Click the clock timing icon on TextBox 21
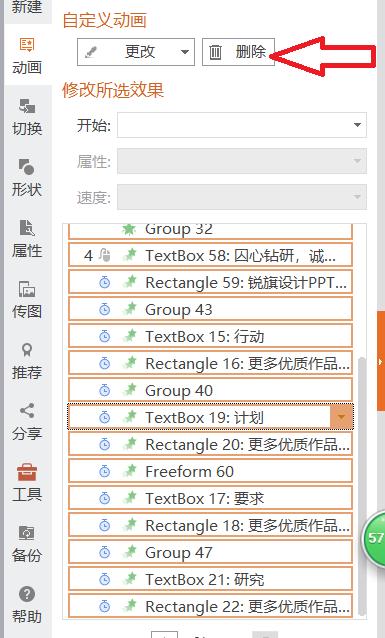385x638 pixels. pos(105,579)
